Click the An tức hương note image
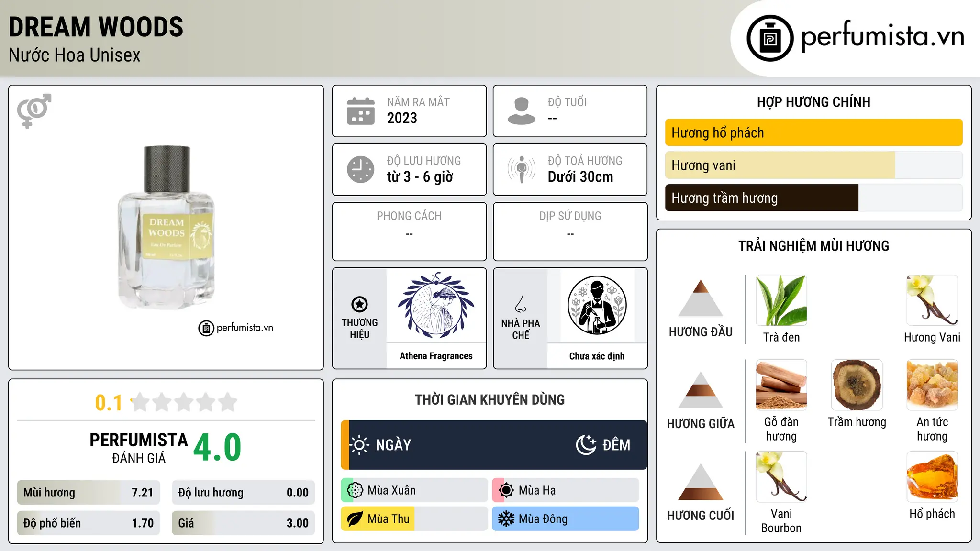The height and width of the screenshot is (551, 980). click(x=932, y=385)
